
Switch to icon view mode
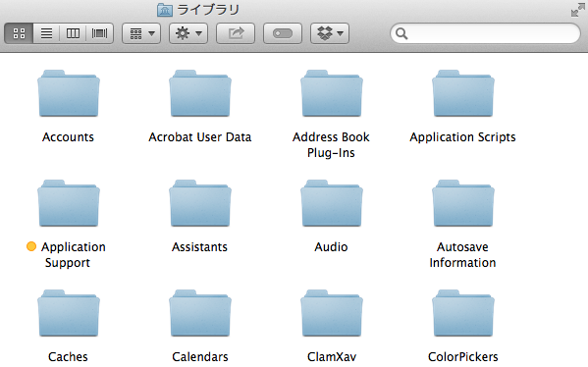(x=19, y=33)
